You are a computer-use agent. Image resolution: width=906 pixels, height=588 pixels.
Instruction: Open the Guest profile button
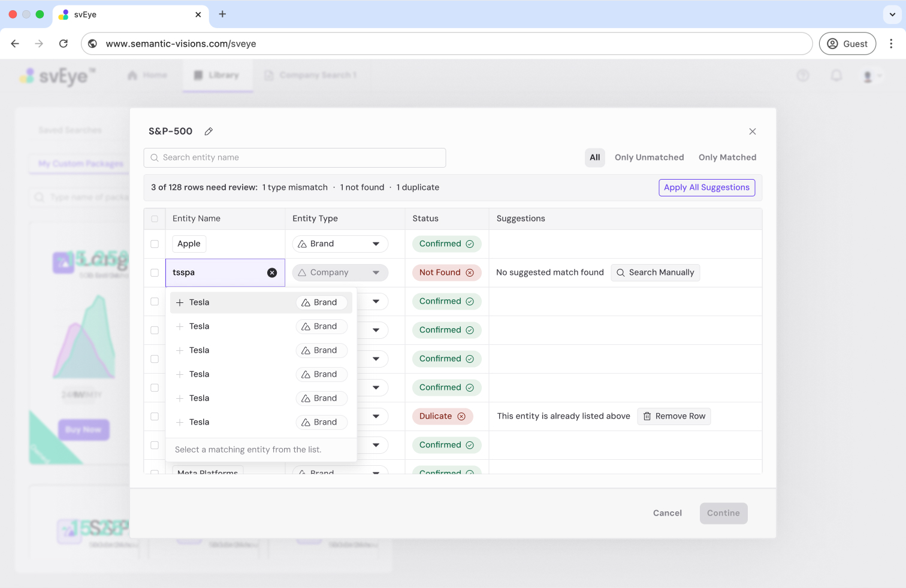point(848,44)
